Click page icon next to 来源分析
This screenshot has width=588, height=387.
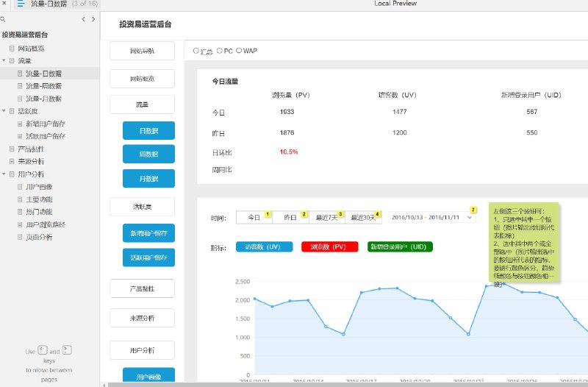tap(12, 161)
